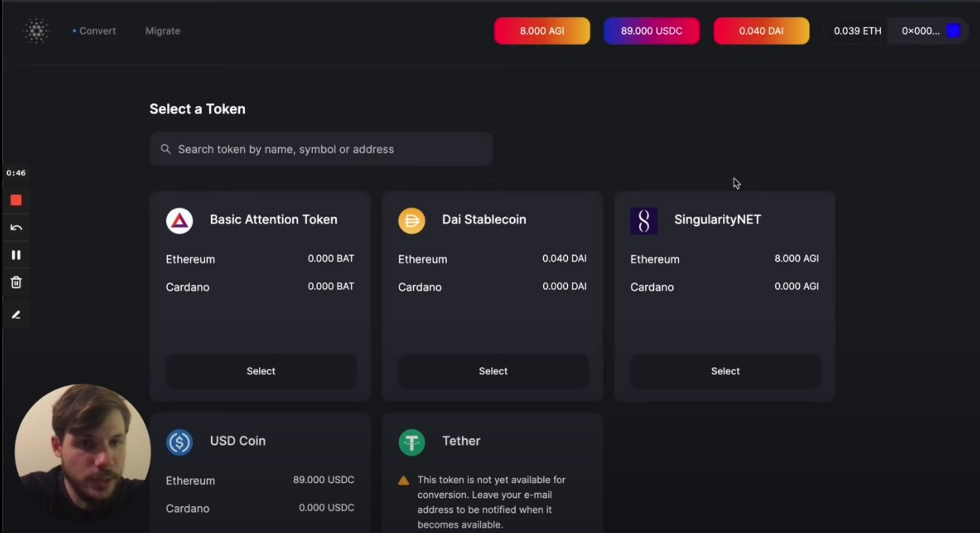Click the 8.000 AGI Ethereum value
This screenshot has height=533, width=980.
pos(797,259)
